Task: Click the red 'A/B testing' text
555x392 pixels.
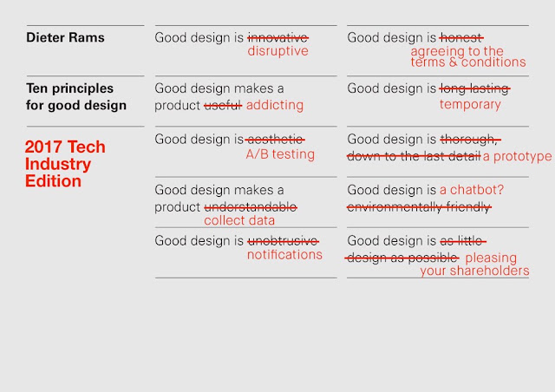Action: pyautogui.click(x=280, y=154)
